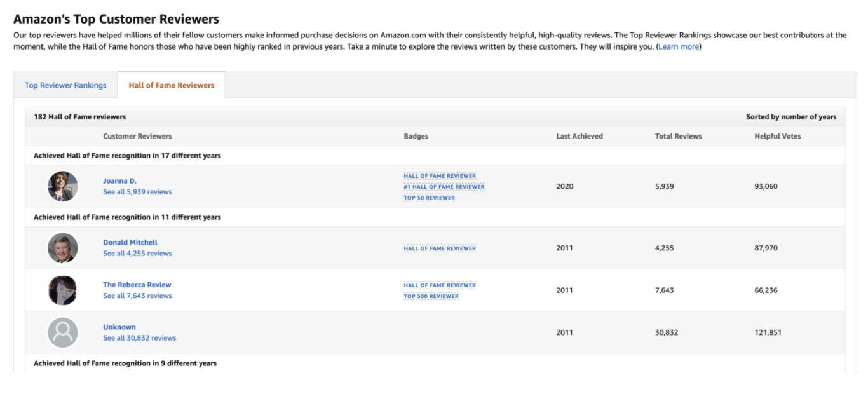Viewport: 868px width, 394px height.
Task: See all 30,832 reviews link
Action: pyautogui.click(x=140, y=338)
